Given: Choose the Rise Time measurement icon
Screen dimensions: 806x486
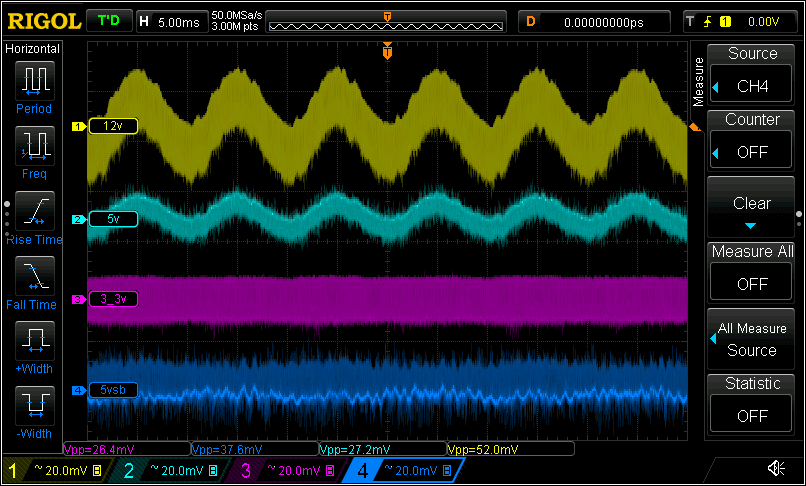Looking at the screenshot, I should pos(34,211).
